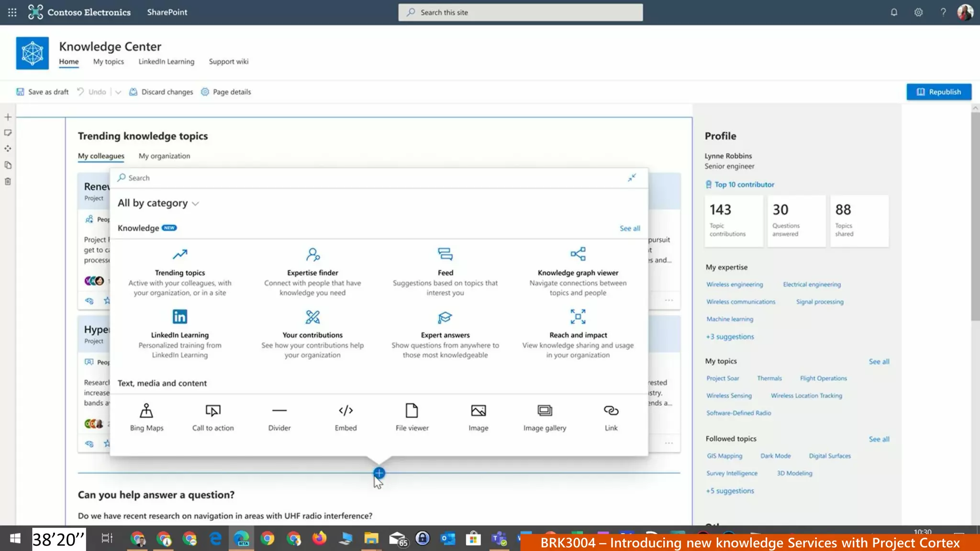The height and width of the screenshot is (551, 980).
Task: Open the app launcher waffle
Action: click(x=12, y=12)
